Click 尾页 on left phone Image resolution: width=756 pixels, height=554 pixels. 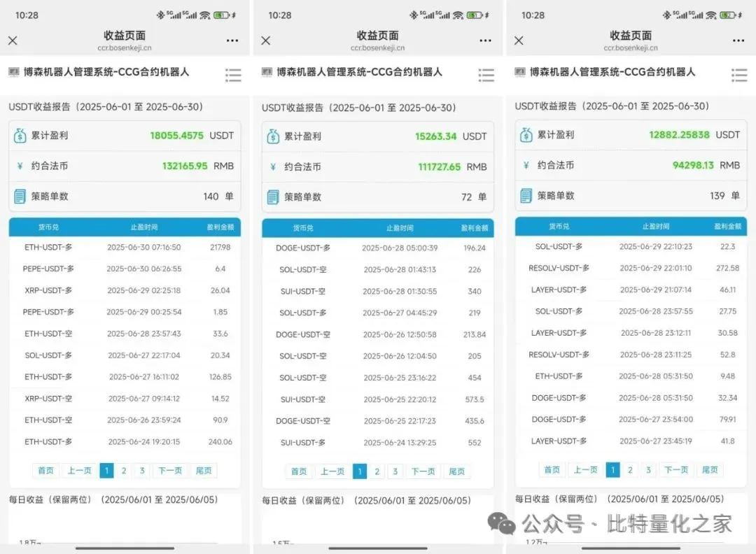coord(204,471)
